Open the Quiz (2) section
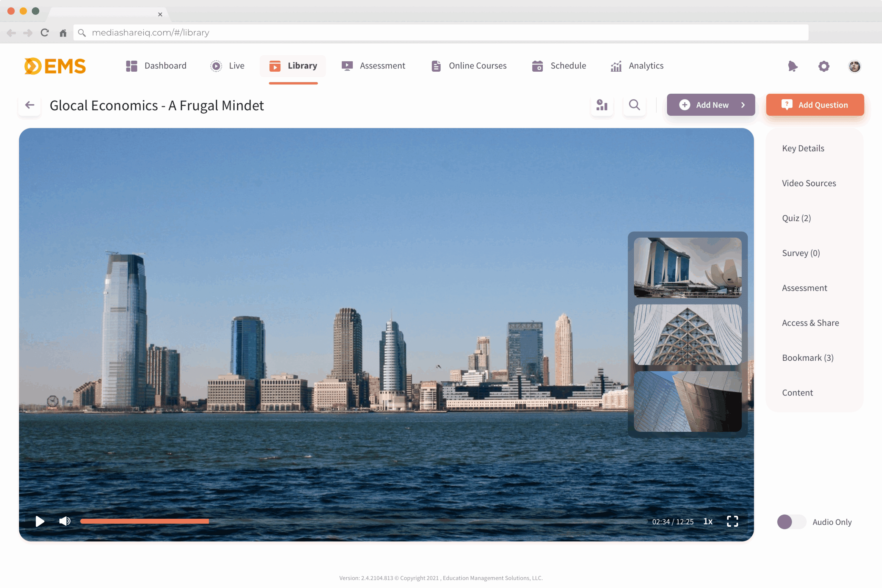The width and height of the screenshot is (882, 588). 796,218
